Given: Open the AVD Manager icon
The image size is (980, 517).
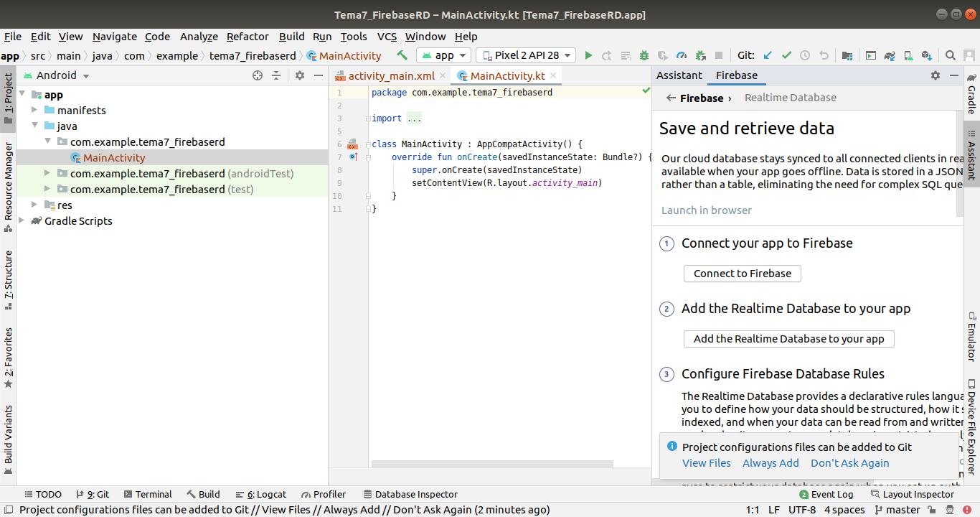Looking at the screenshot, I should (x=908, y=55).
